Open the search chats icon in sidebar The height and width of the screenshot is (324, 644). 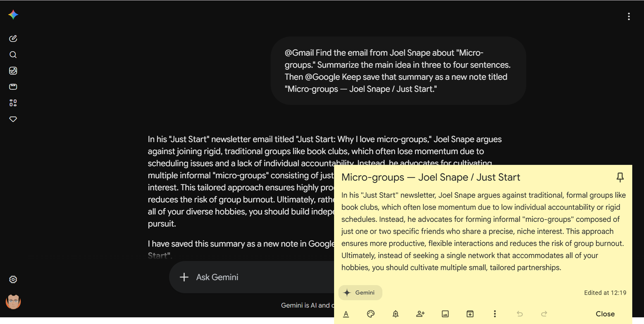[13, 55]
